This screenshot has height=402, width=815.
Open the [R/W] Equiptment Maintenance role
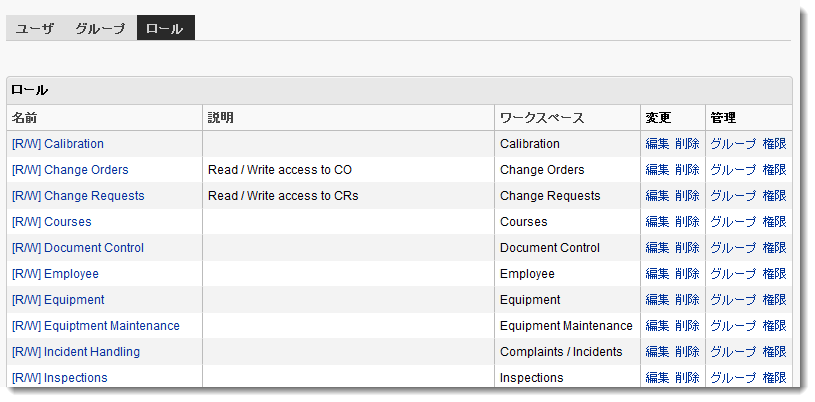coord(96,326)
